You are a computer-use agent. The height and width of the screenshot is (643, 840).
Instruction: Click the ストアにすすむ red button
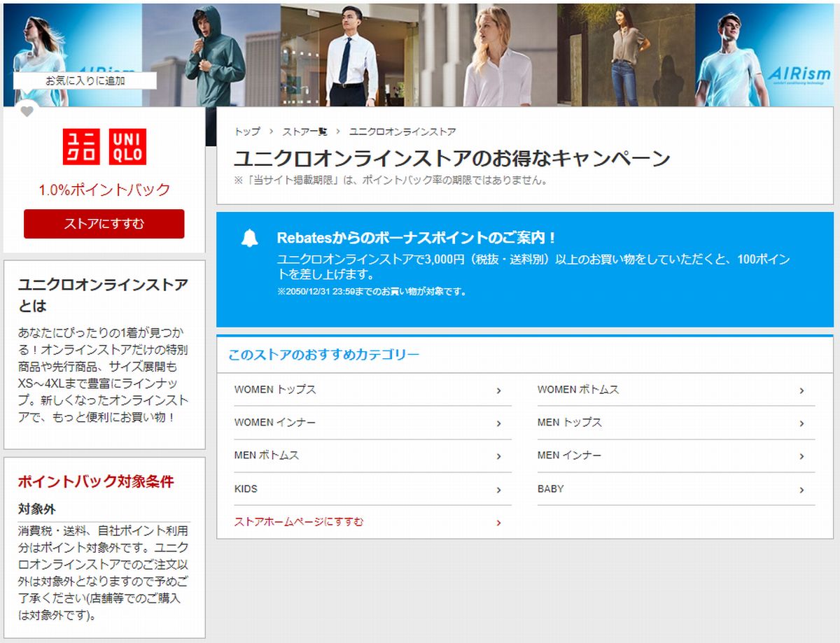click(104, 224)
